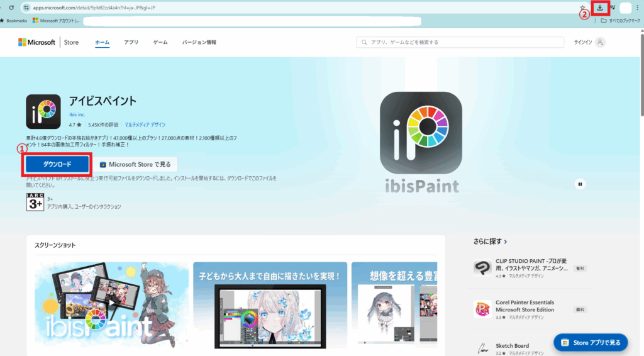Click the アイビスペイント app title
The width and height of the screenshot is (644, 356).
103,101
